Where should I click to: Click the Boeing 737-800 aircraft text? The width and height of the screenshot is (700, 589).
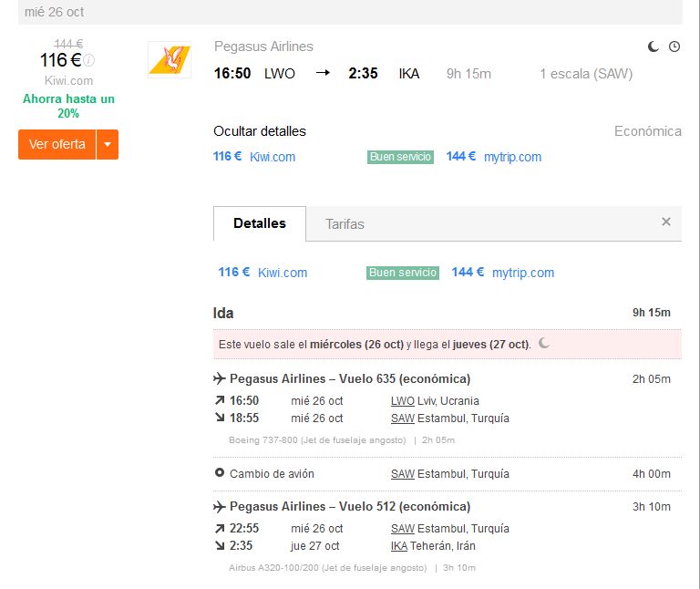[317, 440]
